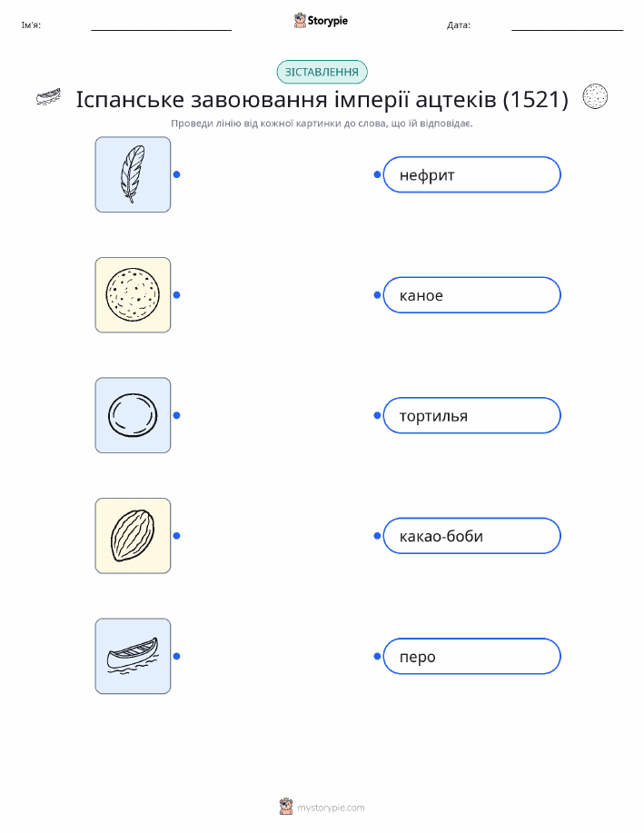The width and height of the screenshot is (644, 833).
Task: Click the canoe picture card
Action: pos(133,656)
